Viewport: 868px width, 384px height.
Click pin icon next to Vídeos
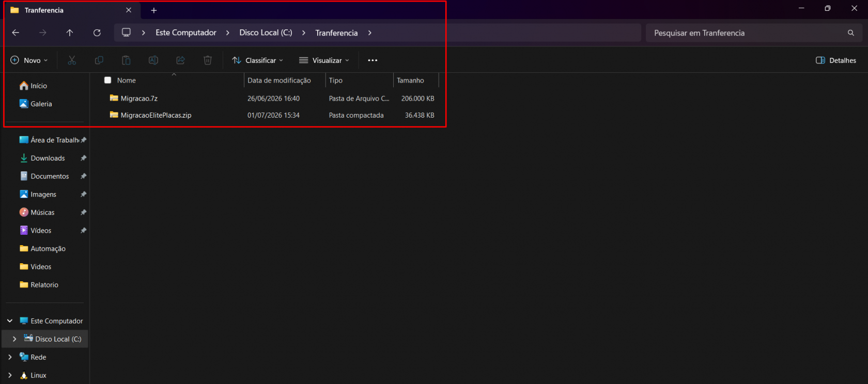tap(83, 230)
